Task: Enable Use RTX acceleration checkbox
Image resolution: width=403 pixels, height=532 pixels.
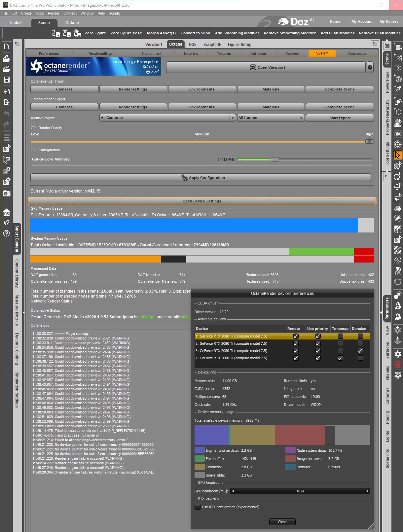Action: click(x=198, y=507)
